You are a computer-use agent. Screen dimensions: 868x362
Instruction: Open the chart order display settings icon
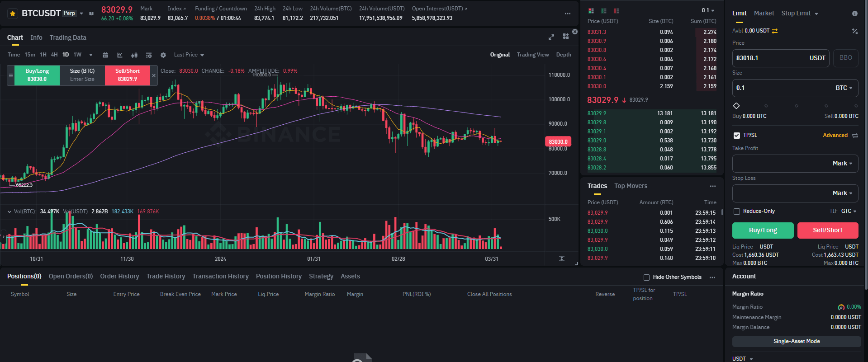(149, 55)
